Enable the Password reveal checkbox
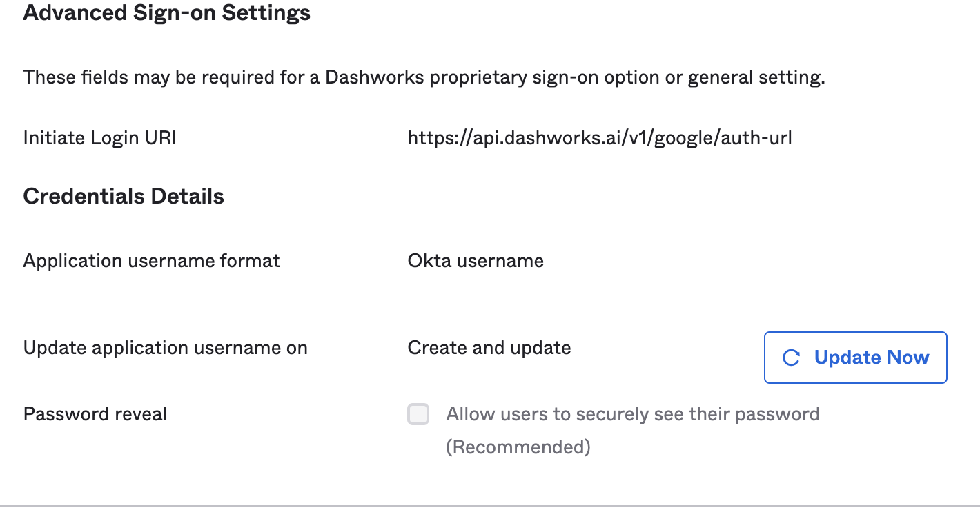This screenshot has width=980, height=508. (418, 414)
